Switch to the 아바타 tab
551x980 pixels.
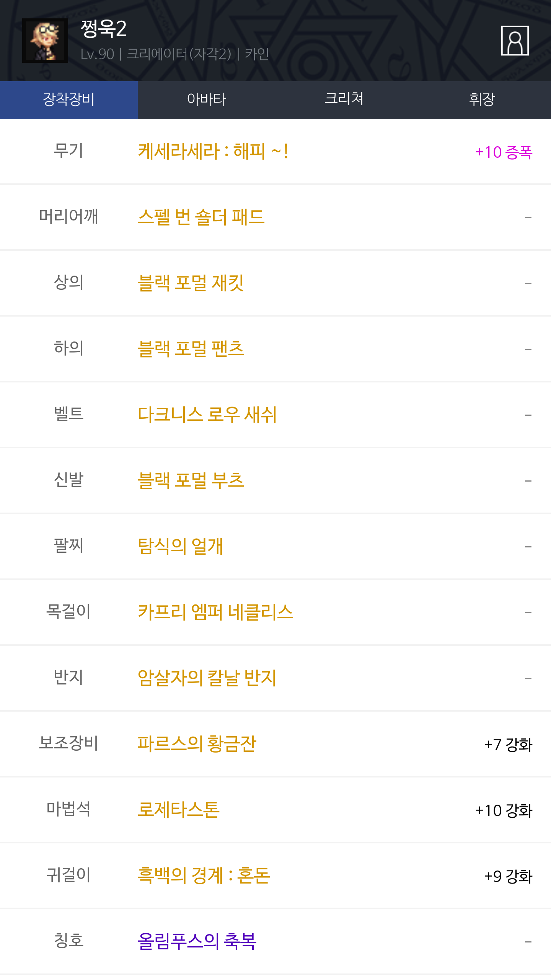(206, 100)
